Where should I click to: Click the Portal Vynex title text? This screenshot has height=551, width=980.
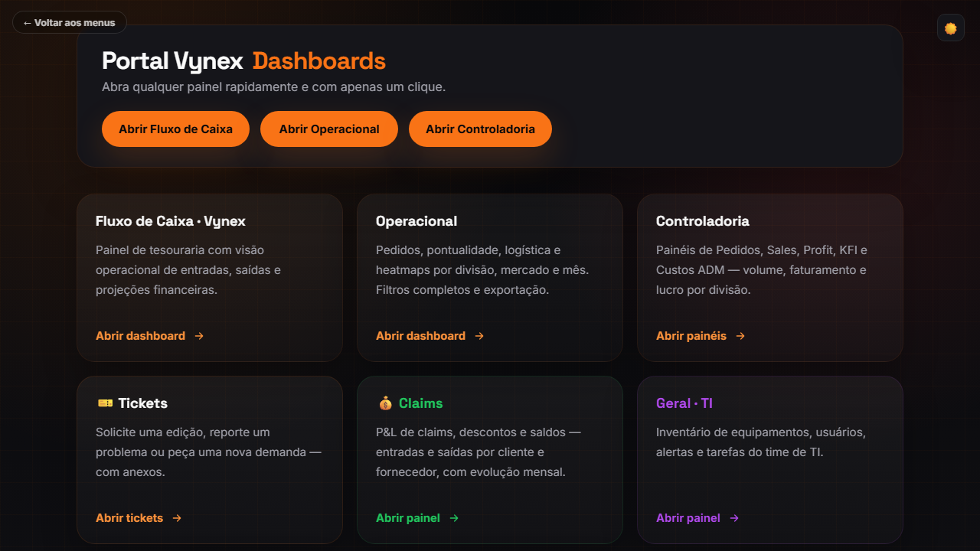pyautogui.click(x=172, y=61)
